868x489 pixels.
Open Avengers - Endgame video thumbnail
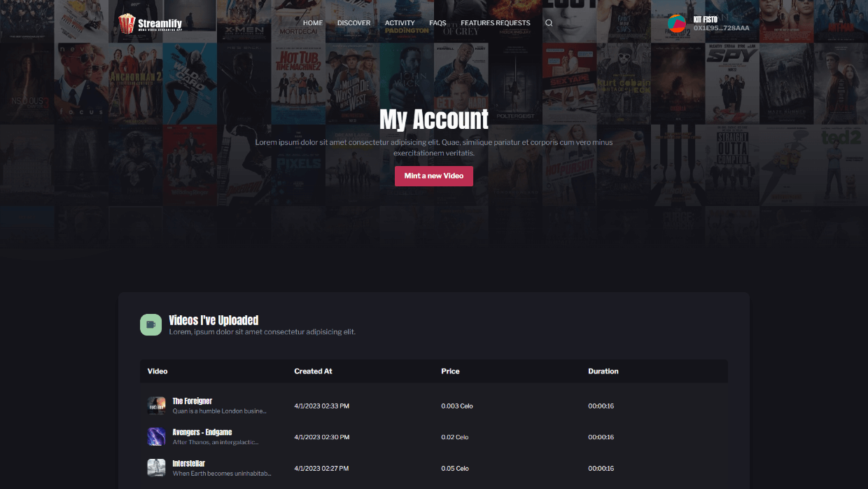pos(156,436)
